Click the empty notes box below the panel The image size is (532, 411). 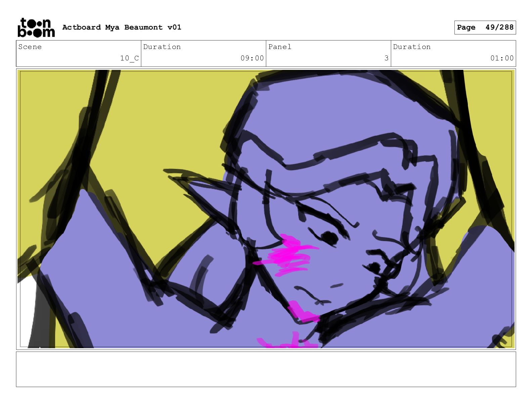click(266, 369)
